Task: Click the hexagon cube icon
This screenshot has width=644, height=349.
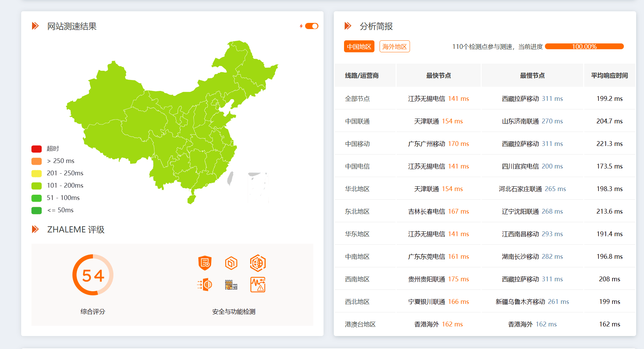Action: [231, 263]
